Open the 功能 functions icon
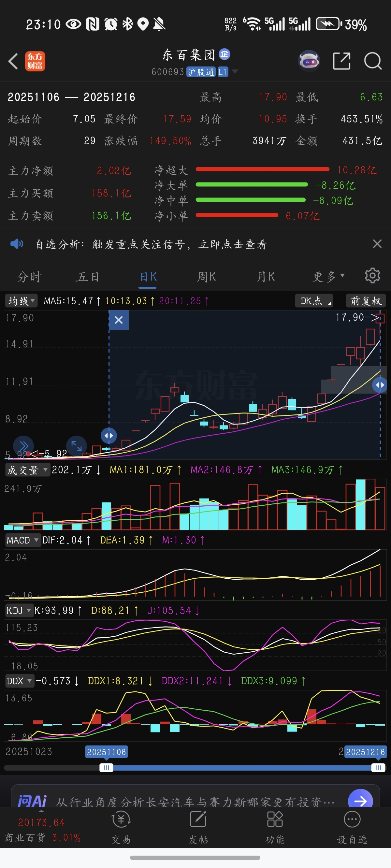This screenshot has width=391, height=868. point(275,827)
